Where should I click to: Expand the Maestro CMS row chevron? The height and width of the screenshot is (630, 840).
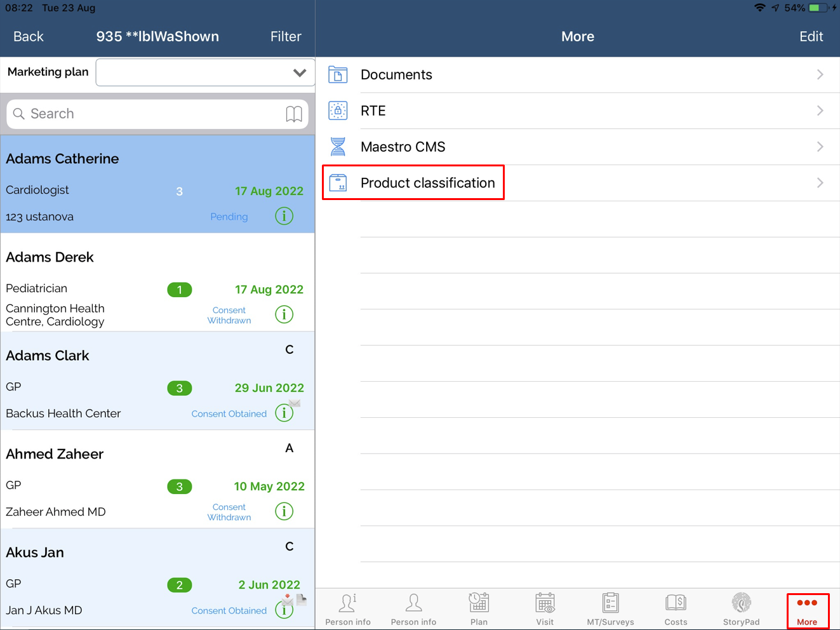click(820, 147)
